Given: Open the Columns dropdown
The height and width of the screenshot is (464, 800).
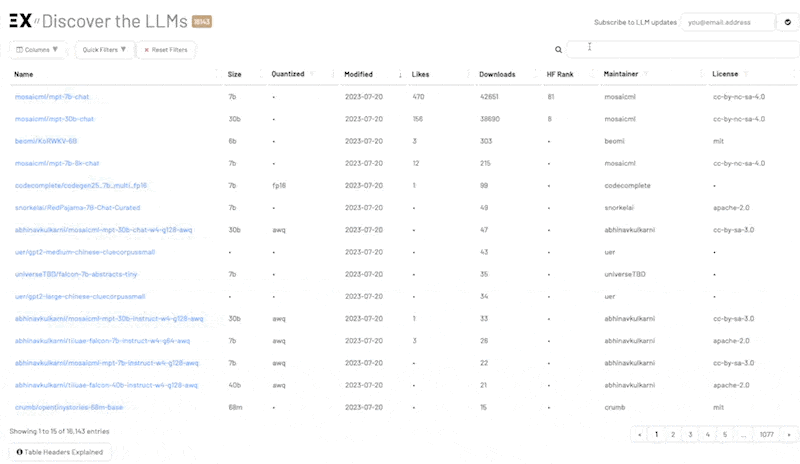Looking at the screenshot, I should point(37,50).
